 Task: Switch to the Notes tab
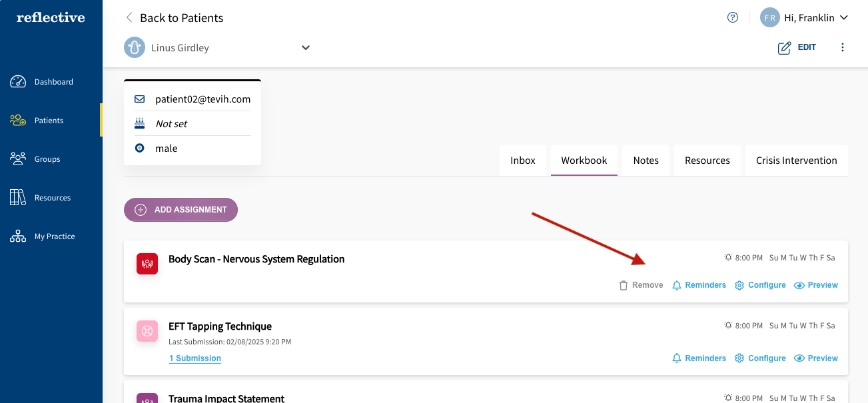coord(646,160)
